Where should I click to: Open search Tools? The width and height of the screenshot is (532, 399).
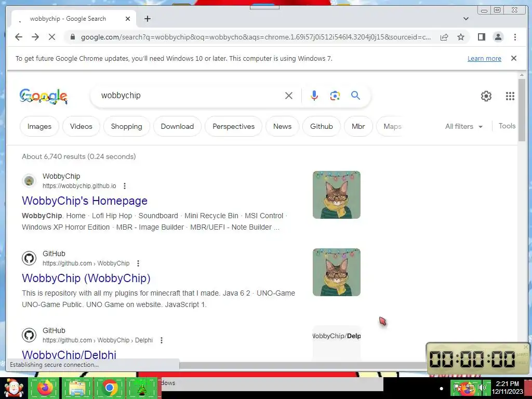click(507, 126)
